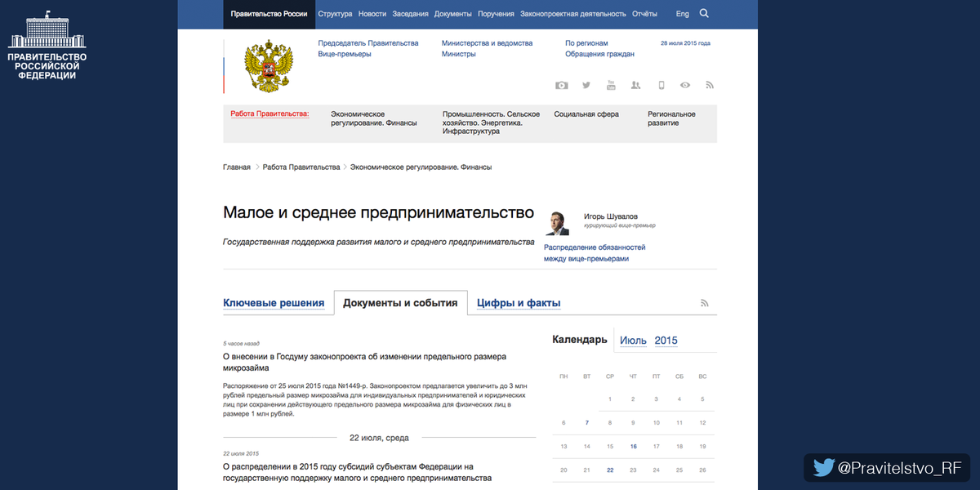This screenshot has height=490, width=980.
Task: Open the Поручения menu item
Action: (x=497, y=14)
